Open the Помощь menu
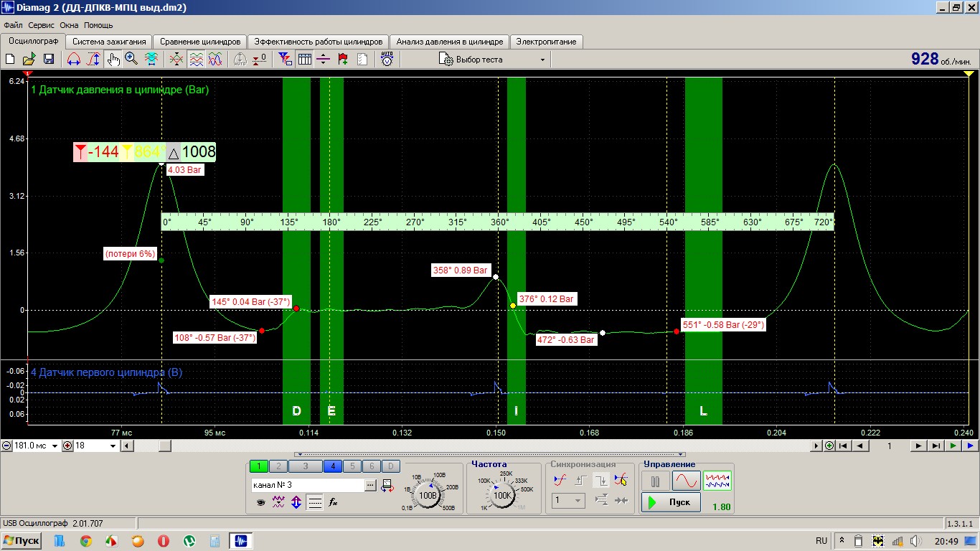This screenshot has width=980, height=551. pos(98,25)
